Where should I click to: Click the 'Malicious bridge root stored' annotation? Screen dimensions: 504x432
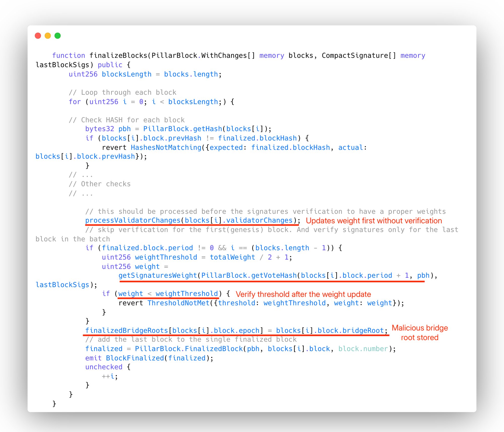(420, 333)
